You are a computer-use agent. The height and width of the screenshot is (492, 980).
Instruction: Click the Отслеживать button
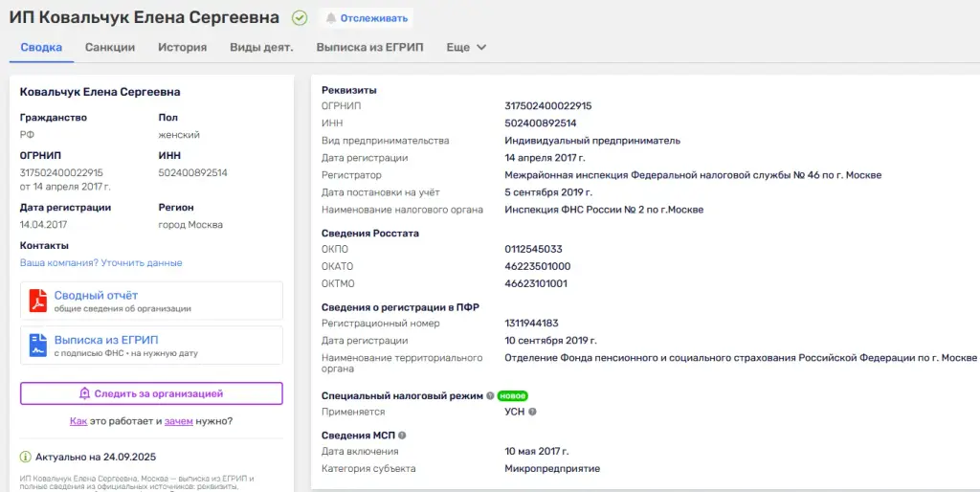coord(367,18)
